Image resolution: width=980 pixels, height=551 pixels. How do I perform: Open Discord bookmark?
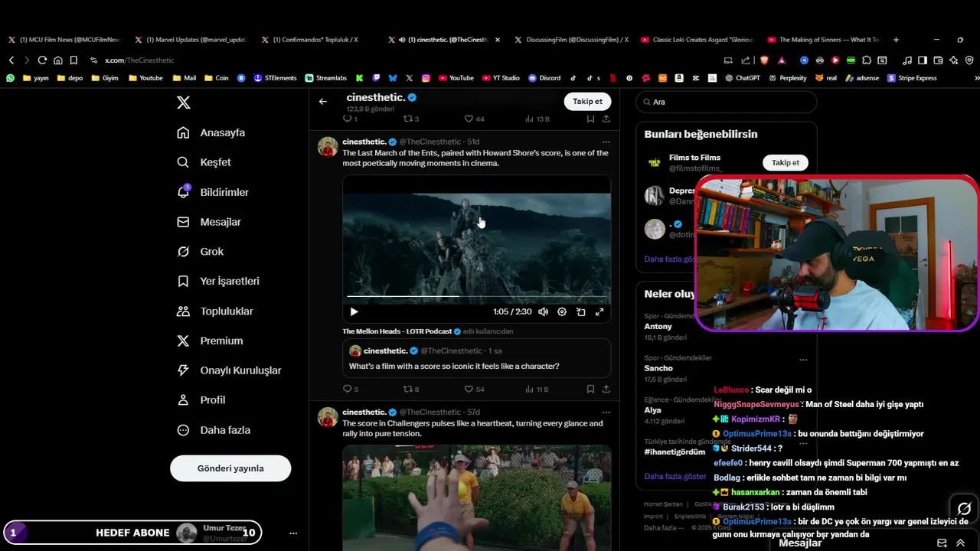544,78
